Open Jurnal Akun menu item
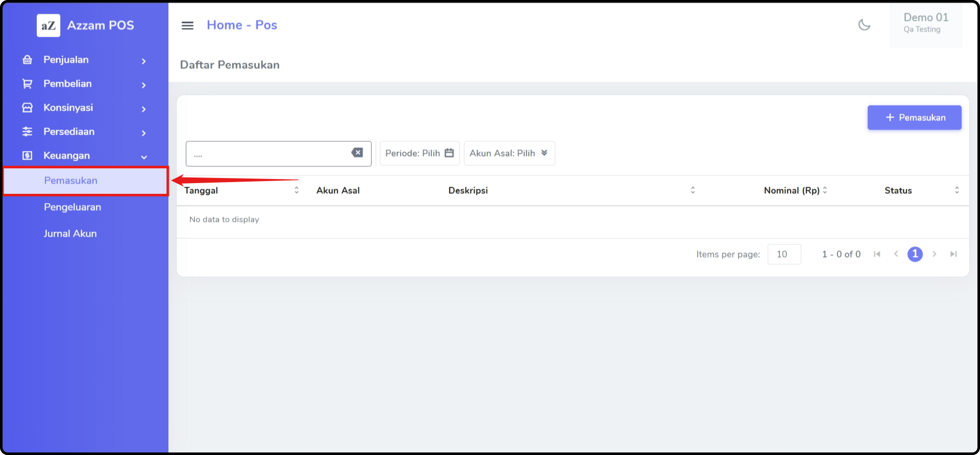Screen dimensions: 980x455 pyautogui.click(x=70, y=233)
